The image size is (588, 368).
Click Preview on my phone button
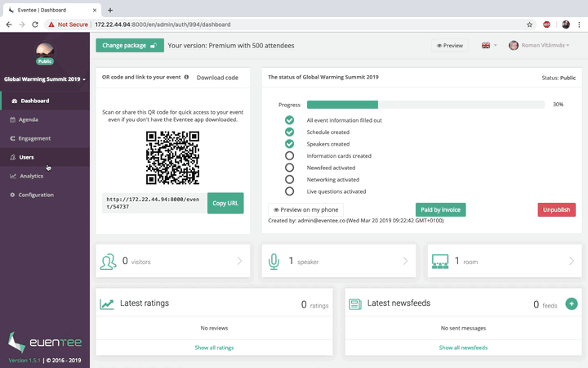(x=305, y=210)
